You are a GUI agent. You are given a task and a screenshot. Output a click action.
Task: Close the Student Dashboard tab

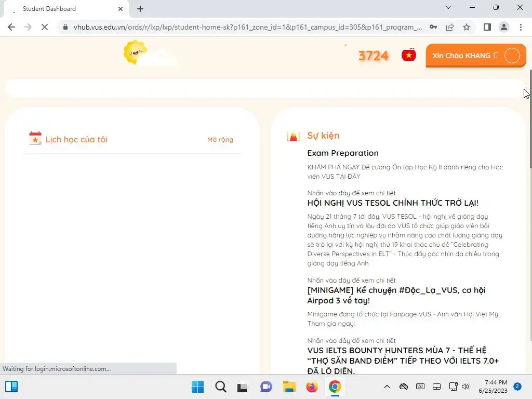pos(121,9)
